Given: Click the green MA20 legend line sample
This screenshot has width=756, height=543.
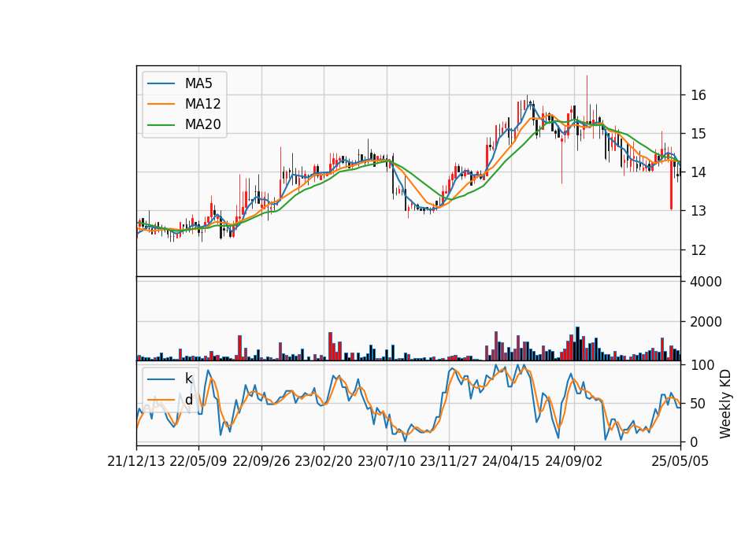Looking at the screenshot, I should click(161, 125).
